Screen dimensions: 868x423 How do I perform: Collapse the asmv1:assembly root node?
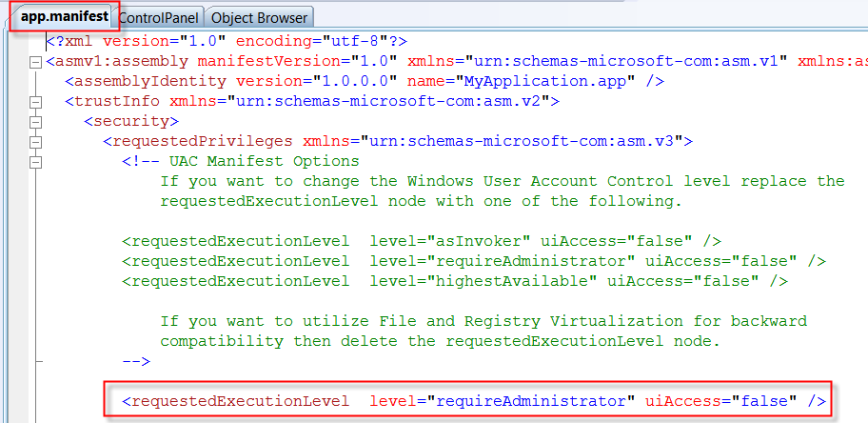36,62
